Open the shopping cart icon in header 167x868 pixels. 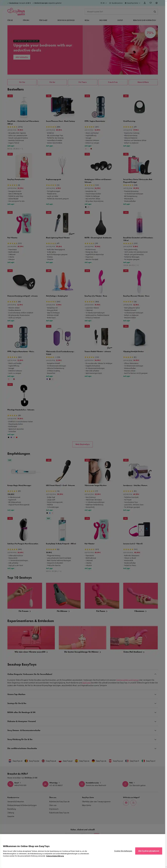[156, 3]
